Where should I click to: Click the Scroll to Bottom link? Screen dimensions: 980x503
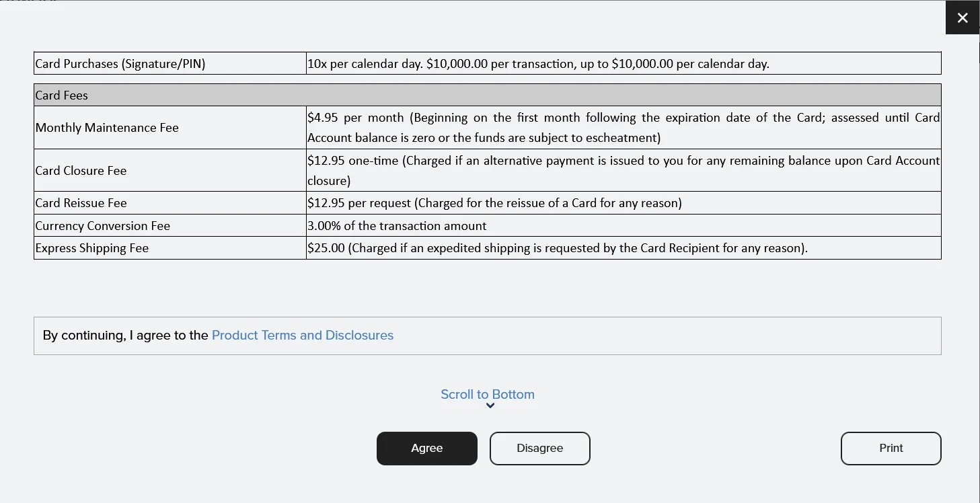click(488, 394)
